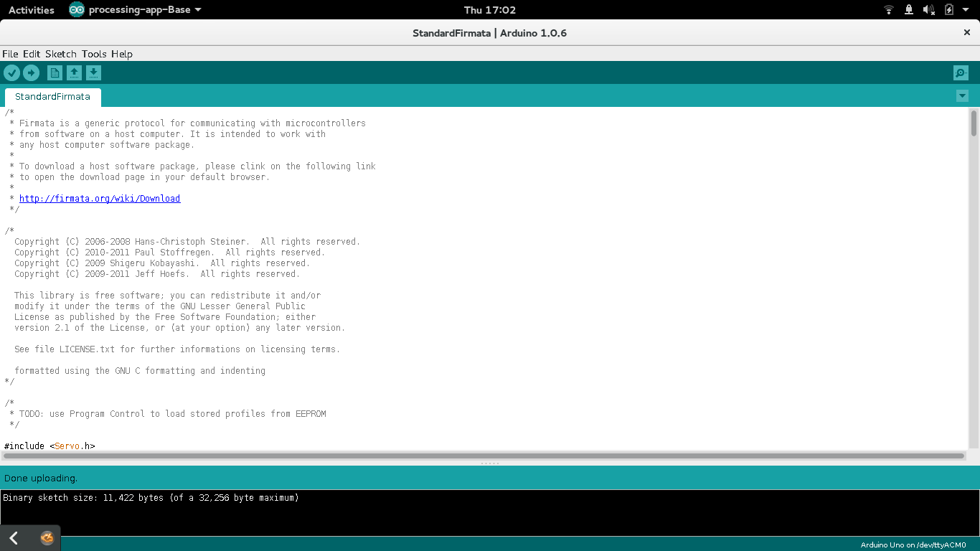The width and height of the screenshot is (980, 551).
Task: Click the 'TODO: use Program Control' comment line
Action: coord(168,414)
